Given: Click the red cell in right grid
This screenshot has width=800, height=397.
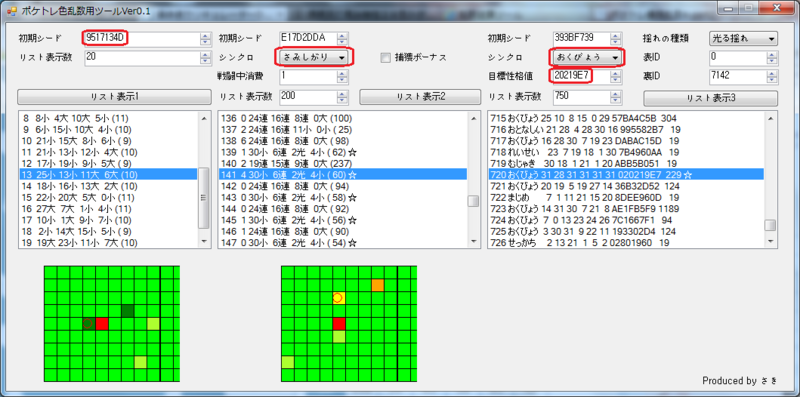Looking at the screenshot, I should click(339, 324).
